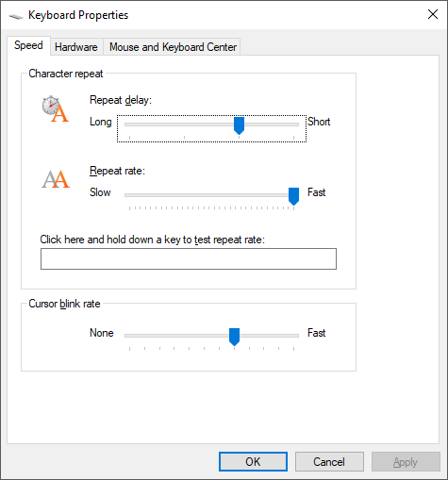Open the Mouse and Keyboard Center tab
The height and width of the screenshot is (480, 448).
pyautogui.click(x=173, y=47)
